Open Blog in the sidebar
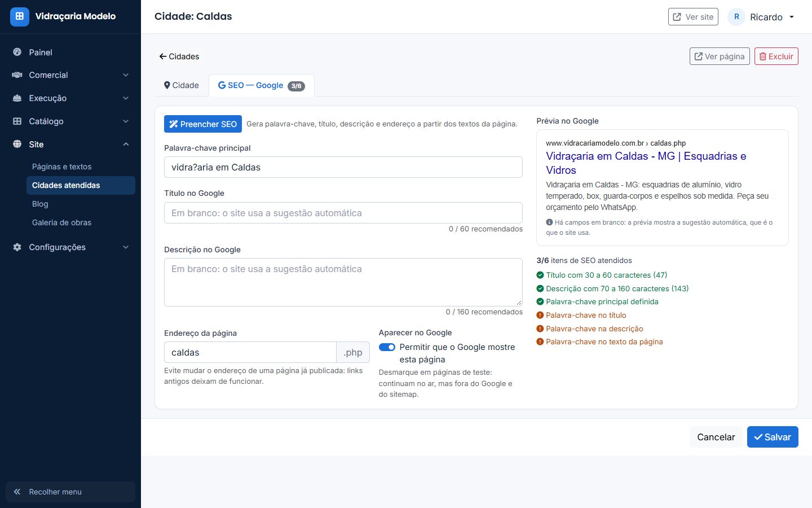Viewport: 812px width, 508px height. (81, 204)
